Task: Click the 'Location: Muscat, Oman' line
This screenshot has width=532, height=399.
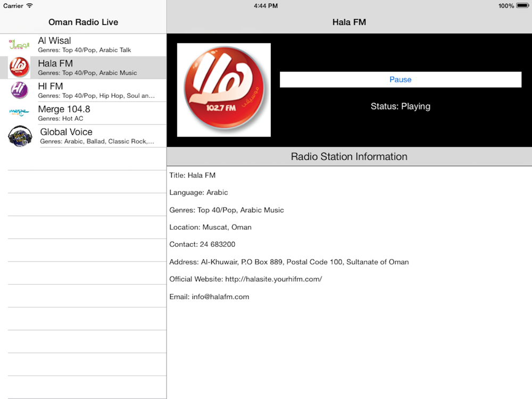Action: 210,227
